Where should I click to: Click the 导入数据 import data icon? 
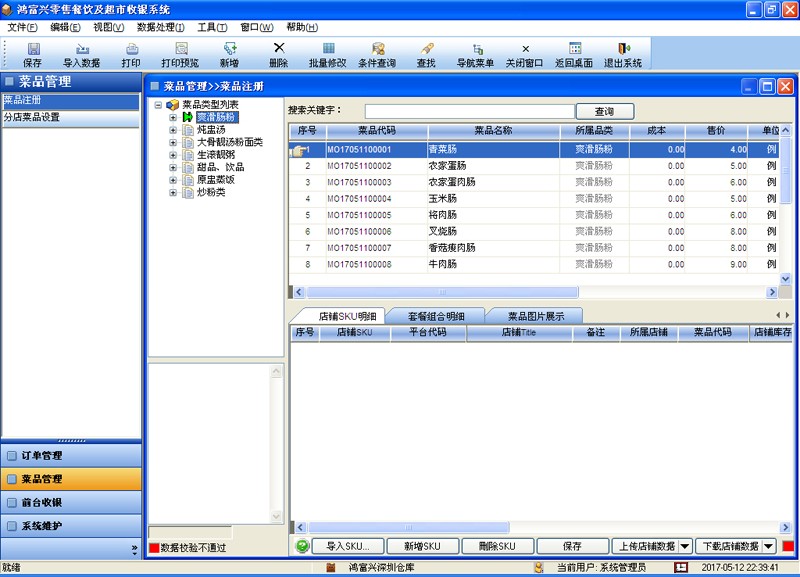pyautogui.click(x=81, y=54)
